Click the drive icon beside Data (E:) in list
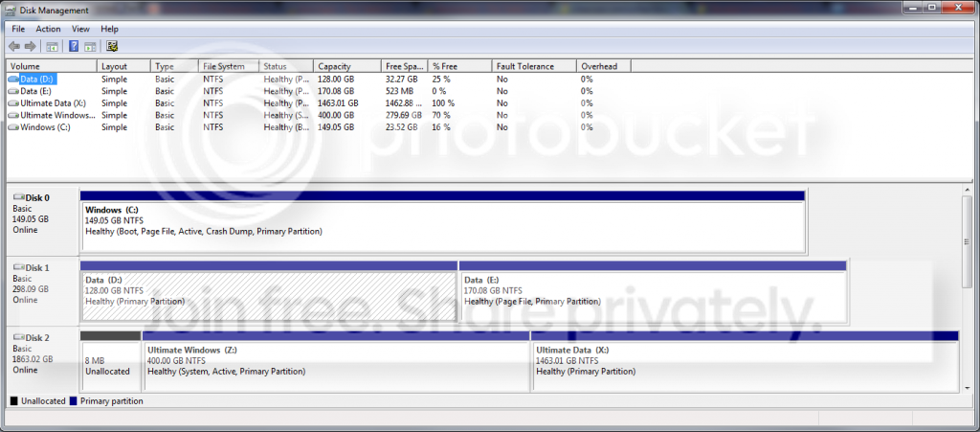This screenshot has width=980, height=432. pos(13,91)
